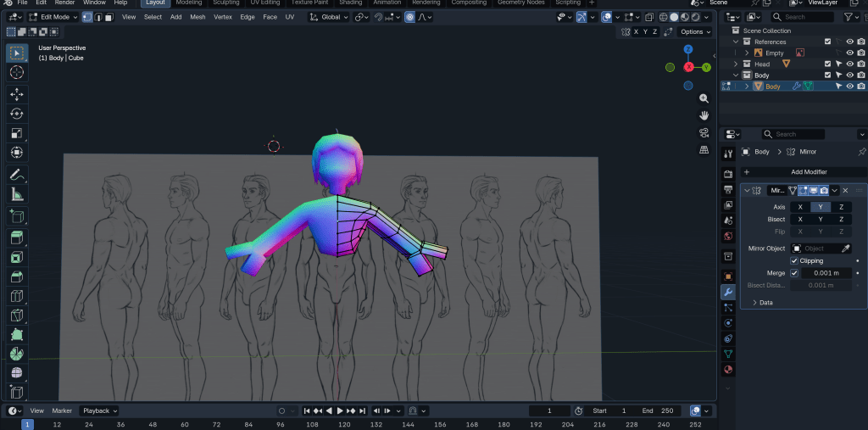Click the zoom magnifier viewport gizmo
Image resolution: width=868 pixels, height=430 pixels.
[x=704, y=98]
